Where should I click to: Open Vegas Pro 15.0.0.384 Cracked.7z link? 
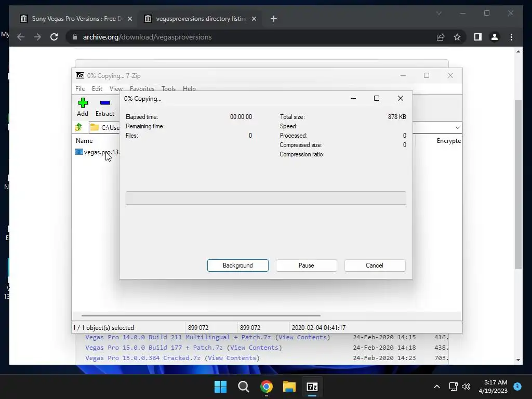coord(143,358)
